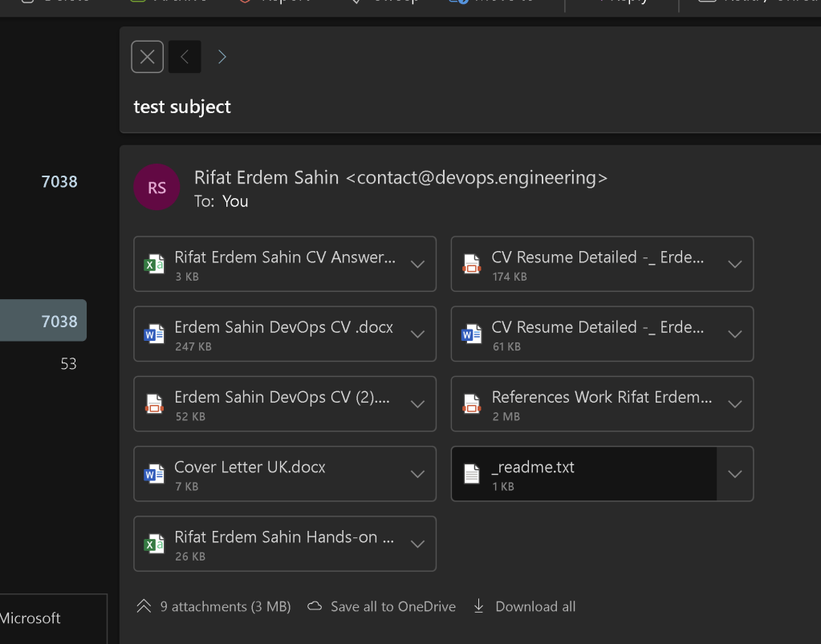Viewport: 821px width, 644px height.
Task: Close the open email with X button
Action: click(x=147, y=56)
